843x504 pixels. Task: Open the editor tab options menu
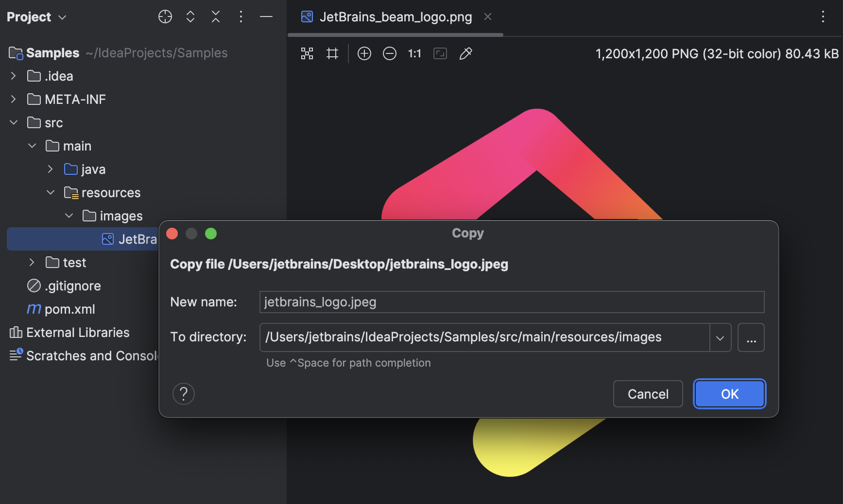(x=823, y=17)
